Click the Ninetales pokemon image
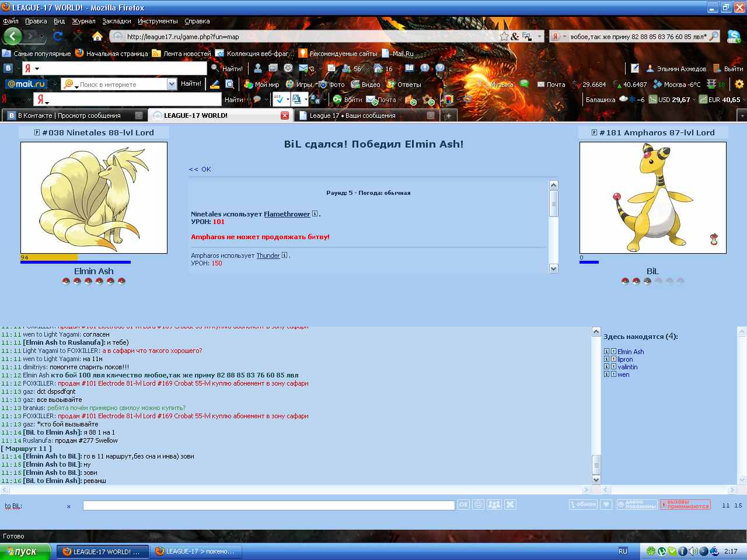The width and height of the screenshot is (747, 560). 94,198
